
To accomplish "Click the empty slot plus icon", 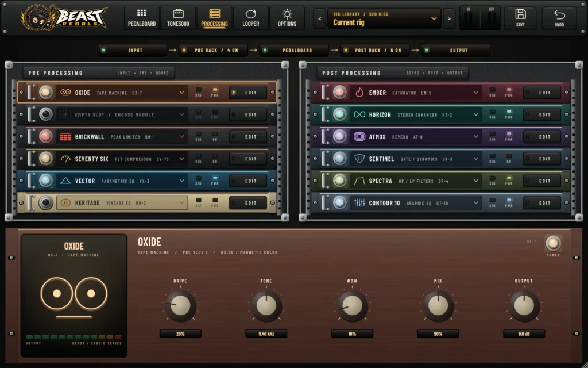I will pos(65,114).
